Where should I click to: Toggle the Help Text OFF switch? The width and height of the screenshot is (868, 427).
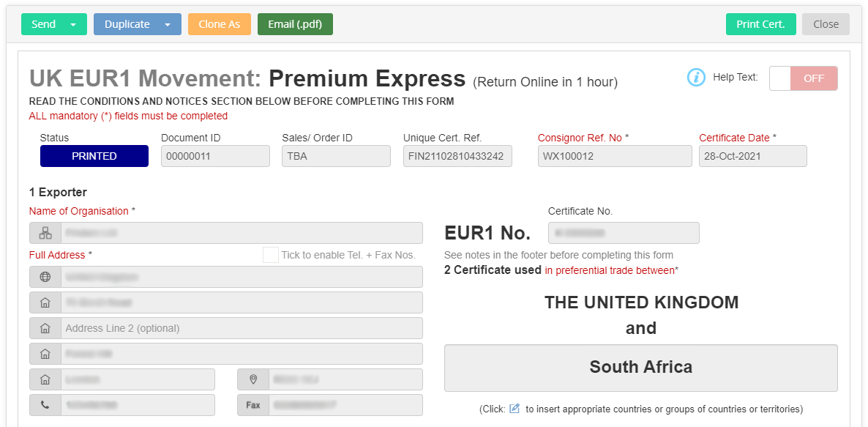click(804, 78)
